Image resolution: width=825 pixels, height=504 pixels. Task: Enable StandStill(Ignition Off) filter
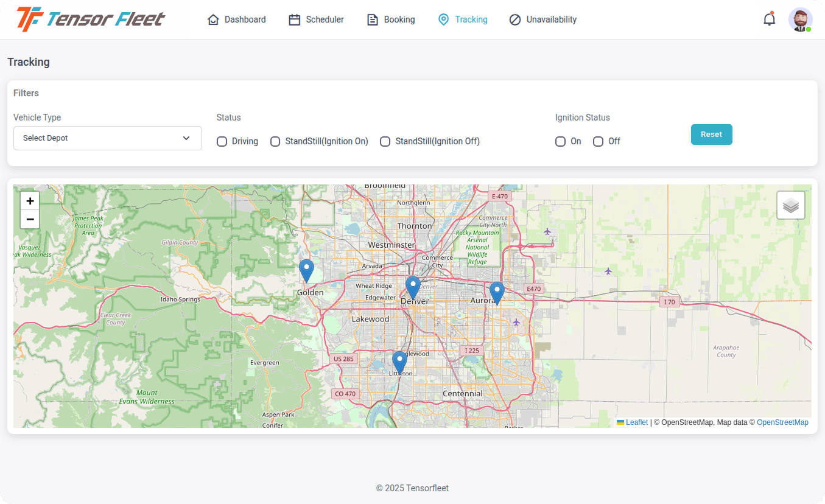385,141
